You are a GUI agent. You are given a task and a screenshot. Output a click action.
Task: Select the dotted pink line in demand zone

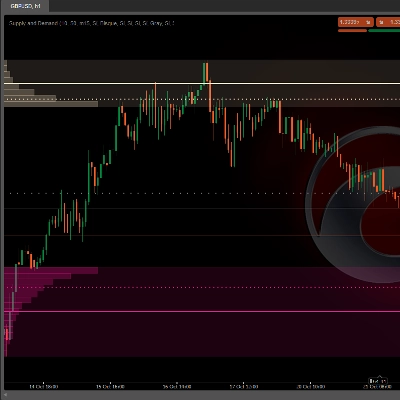pos(202,287)
